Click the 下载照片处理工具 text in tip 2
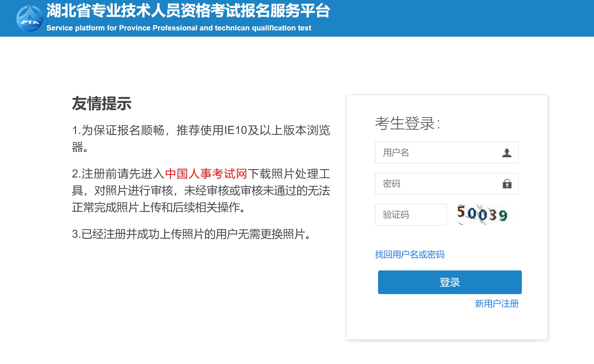This screenshot has height=364, width=594. pyautogui.click(x=289, y=174)
